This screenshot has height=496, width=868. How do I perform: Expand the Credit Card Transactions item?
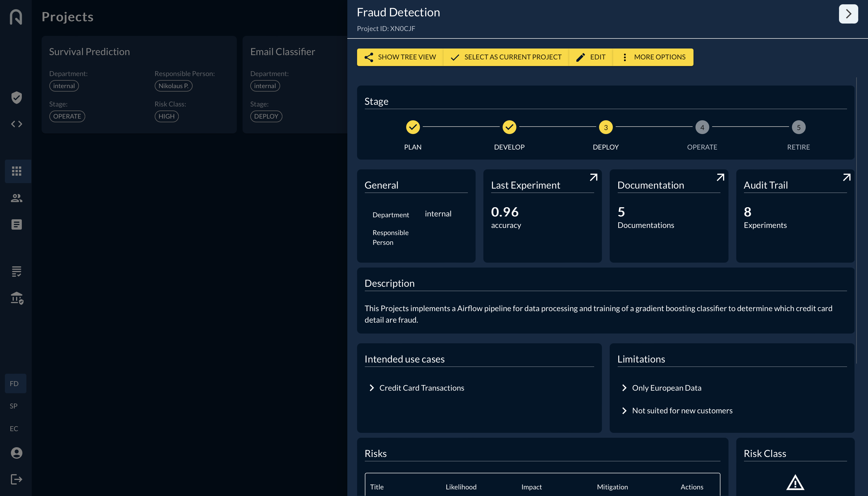(x=372, y=388)
